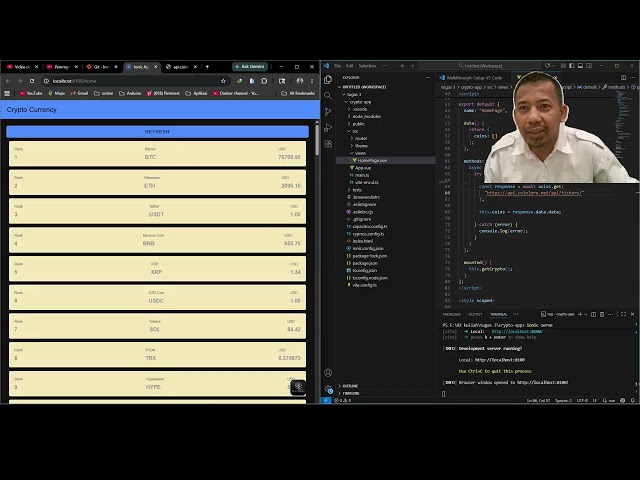Close the terminal panel

tap(633, 314)
